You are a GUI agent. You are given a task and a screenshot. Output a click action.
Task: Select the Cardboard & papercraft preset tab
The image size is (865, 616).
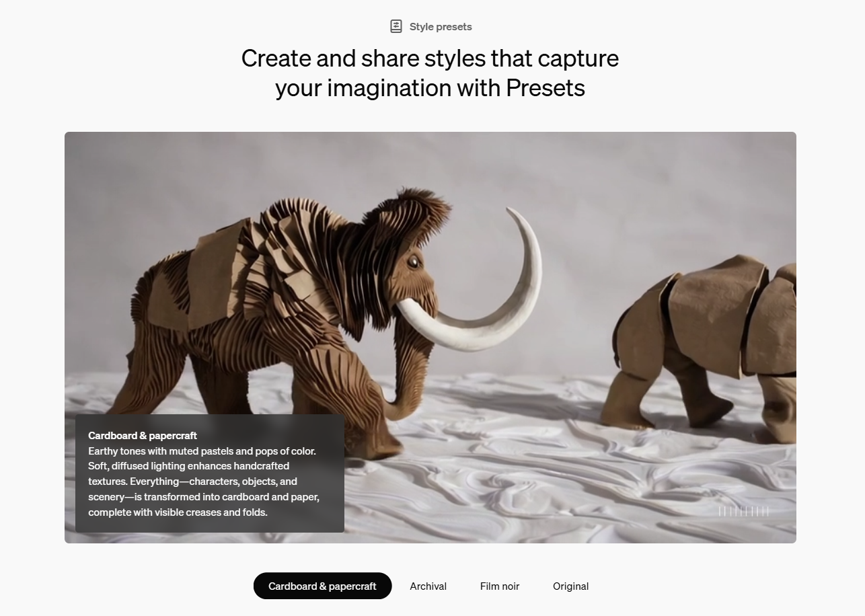tap(322, 586)
